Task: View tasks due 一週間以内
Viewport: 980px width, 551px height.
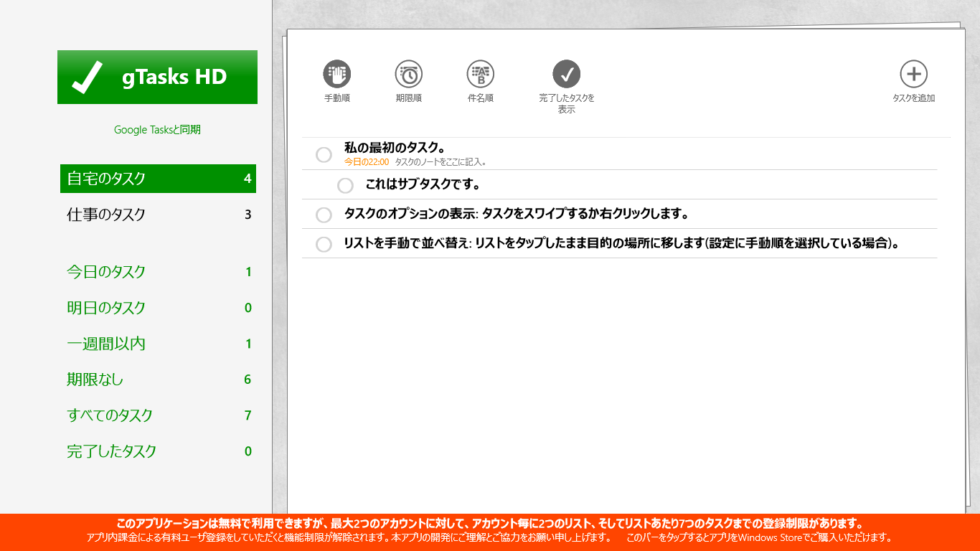Action: click(x=158, y=344)
